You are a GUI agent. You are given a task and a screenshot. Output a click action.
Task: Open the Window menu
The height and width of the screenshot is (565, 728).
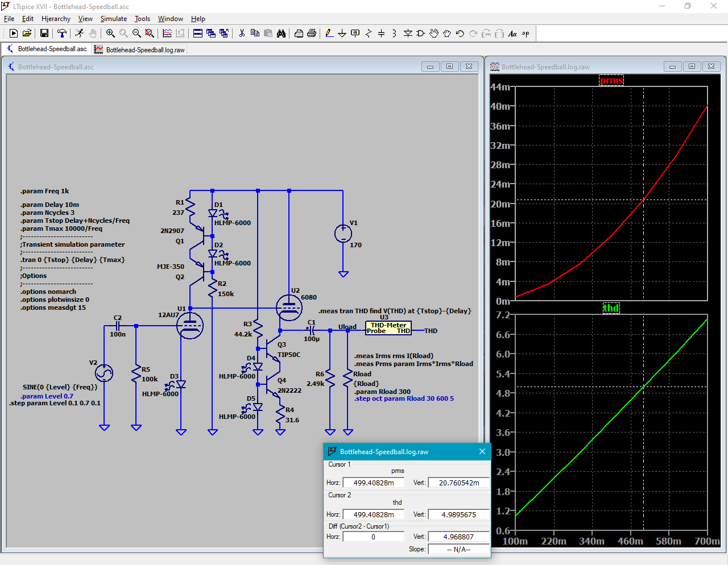171,19
